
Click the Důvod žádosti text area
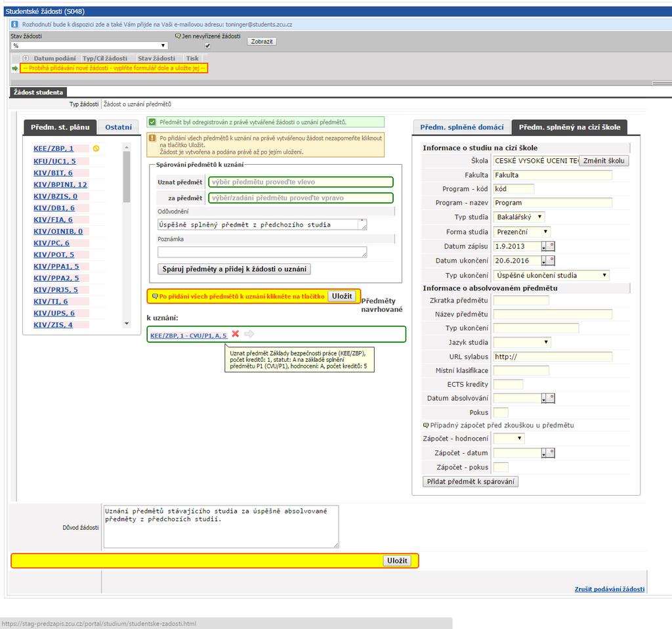pos(220,527)
